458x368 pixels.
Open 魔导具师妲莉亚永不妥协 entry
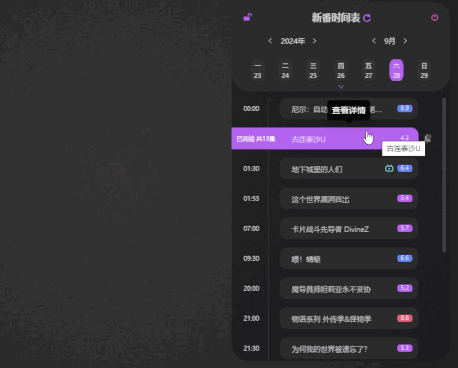click(x=349, y=289)
